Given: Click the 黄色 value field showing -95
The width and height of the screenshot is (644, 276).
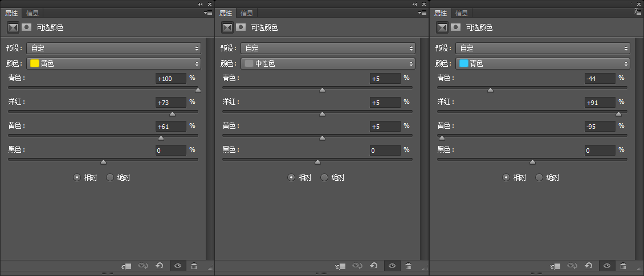Looking at the screenshot, I should coord(600,127).
